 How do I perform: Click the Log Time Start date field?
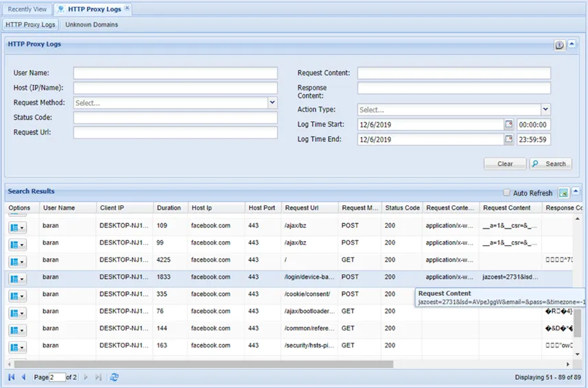click(430, 124)
